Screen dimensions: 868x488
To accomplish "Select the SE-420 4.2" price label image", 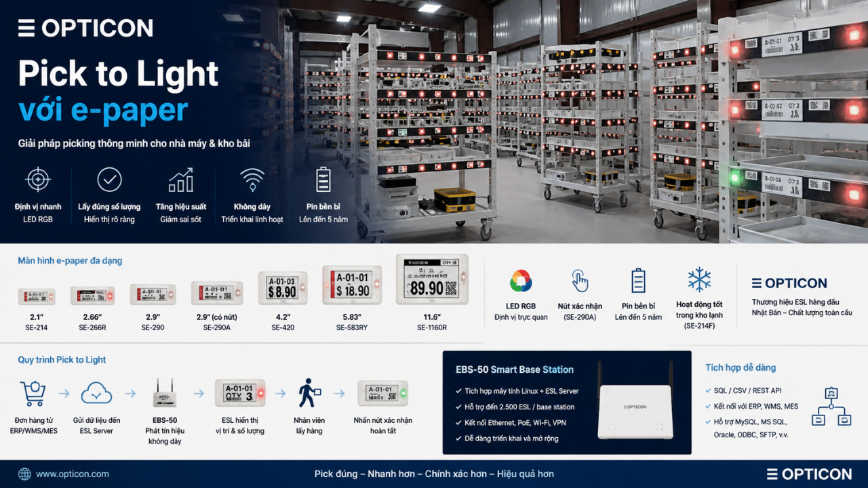I will (x=282, y=287).
